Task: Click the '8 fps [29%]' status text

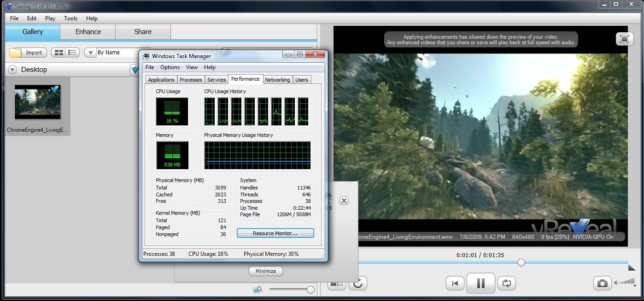Action: [x=555, y=237]
